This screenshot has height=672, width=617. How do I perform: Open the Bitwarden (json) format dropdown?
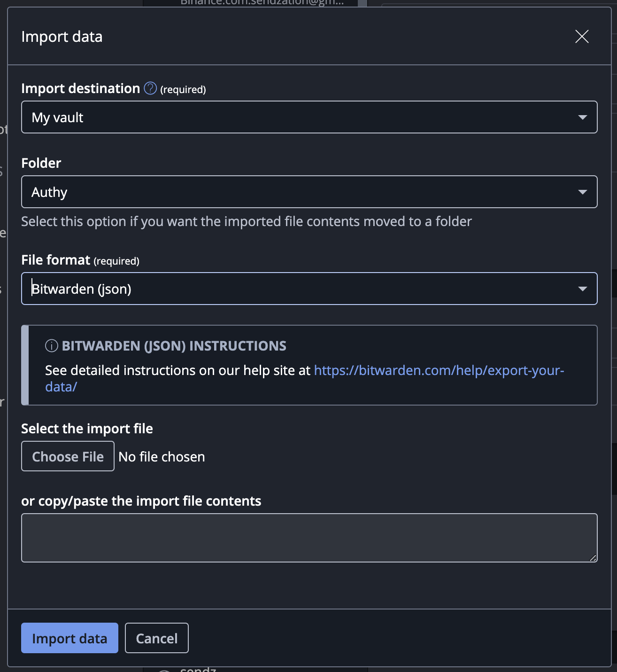(x=309, y=289)
